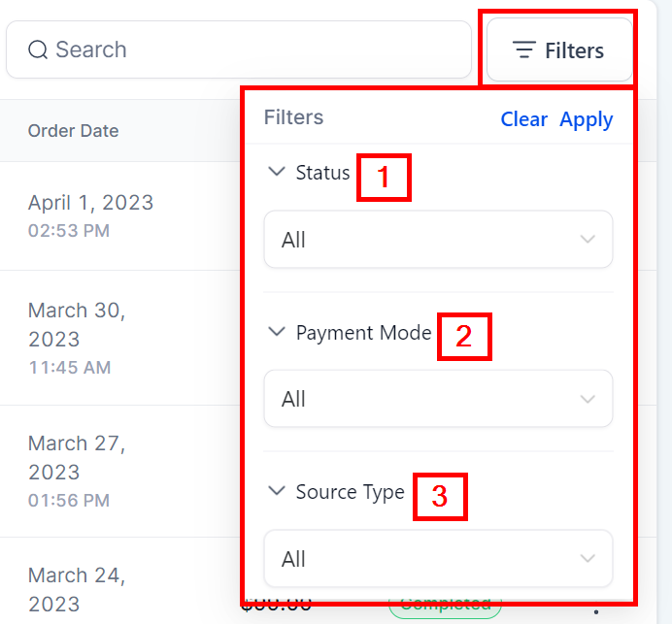Click the filter lines icon beside Filters
The width and height of the screenshot is (672, 624).
point(524,49)
